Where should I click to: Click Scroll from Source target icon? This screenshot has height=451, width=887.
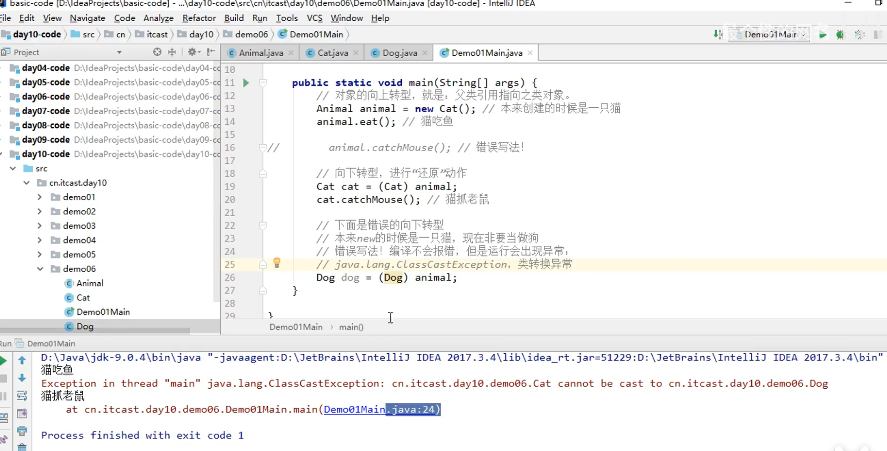tap(157, 51)
